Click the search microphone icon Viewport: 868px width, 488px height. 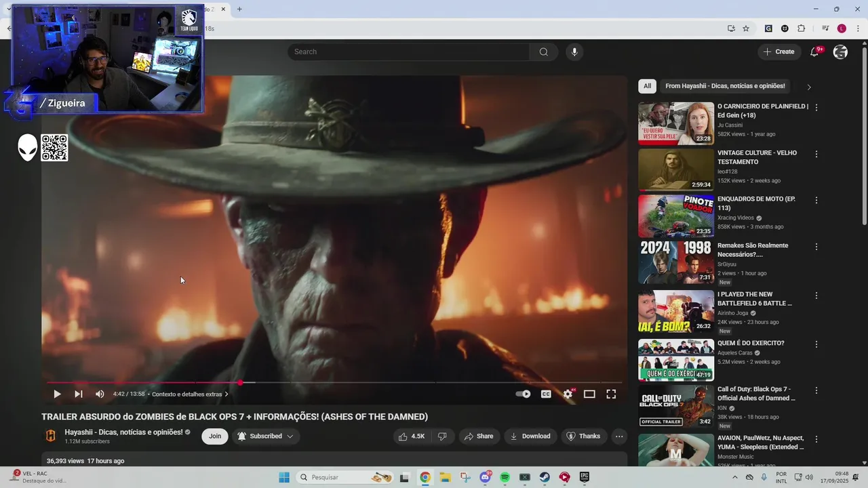[x=574, y=52]
